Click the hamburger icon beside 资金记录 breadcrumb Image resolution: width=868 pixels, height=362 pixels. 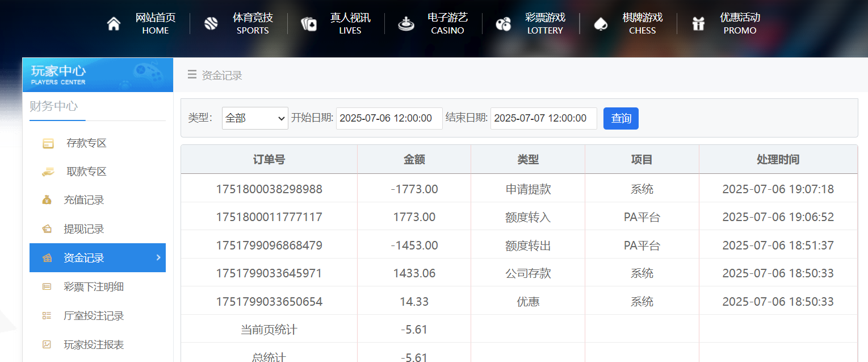pos(192,74)
